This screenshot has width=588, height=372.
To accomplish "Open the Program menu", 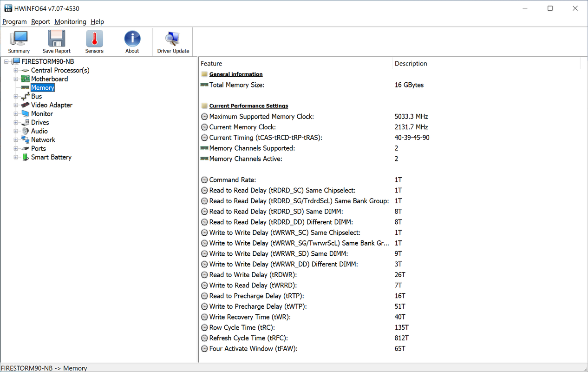I will coord(14,22).
